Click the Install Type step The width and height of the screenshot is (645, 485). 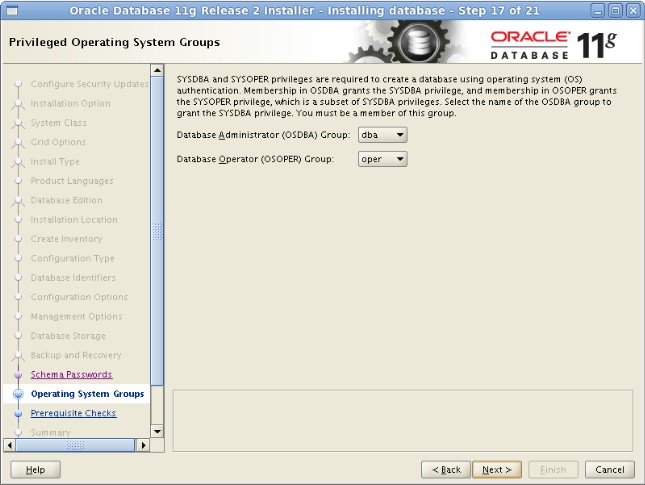tap(55, 161)
